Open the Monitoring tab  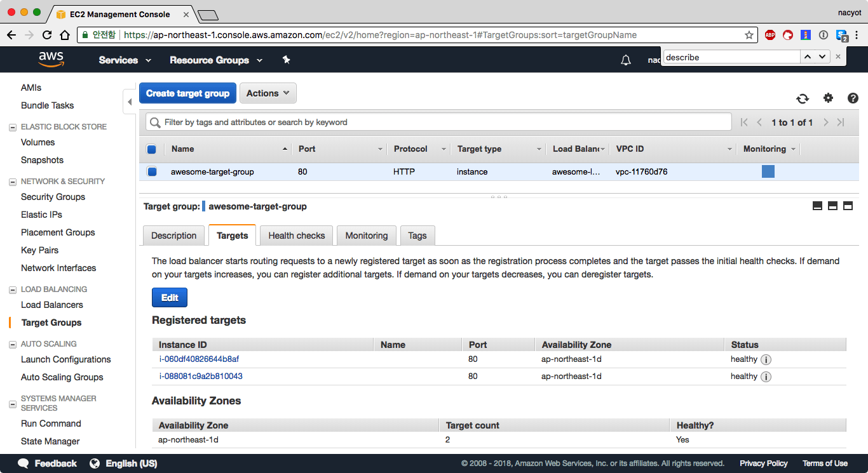(x=366, y=236)
